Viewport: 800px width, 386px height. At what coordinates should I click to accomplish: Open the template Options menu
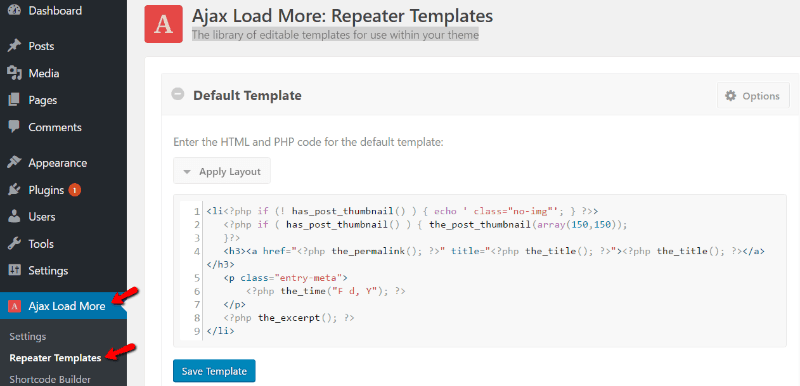(753, 96)
